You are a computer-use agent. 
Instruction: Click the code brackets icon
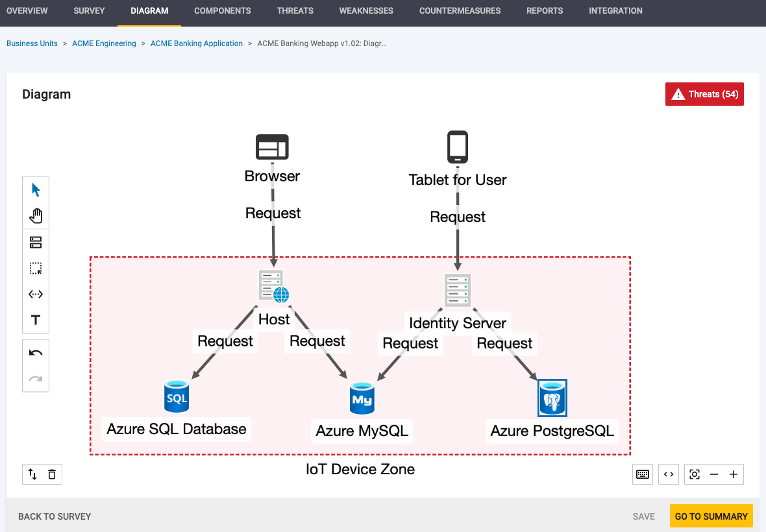click(669, 474)
